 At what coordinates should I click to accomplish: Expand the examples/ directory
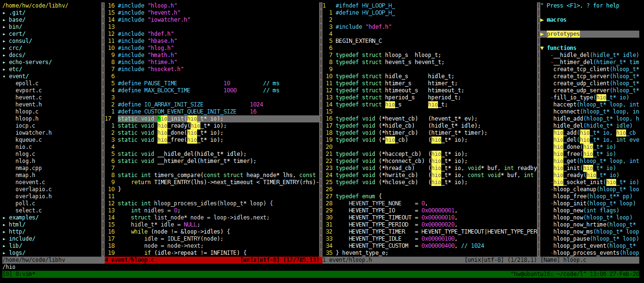click(x=4, y=218)
